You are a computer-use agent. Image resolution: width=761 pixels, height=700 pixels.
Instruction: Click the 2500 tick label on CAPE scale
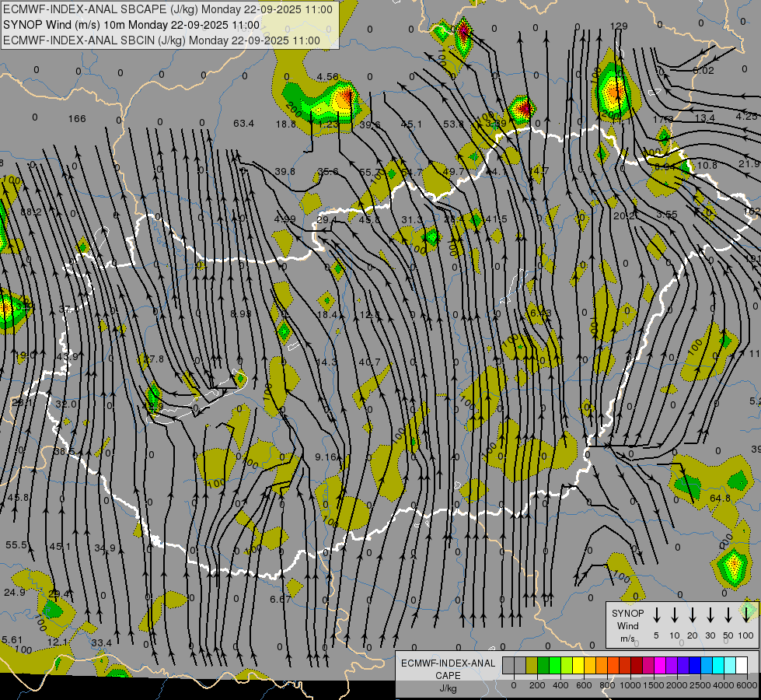(x=700, y=685)
